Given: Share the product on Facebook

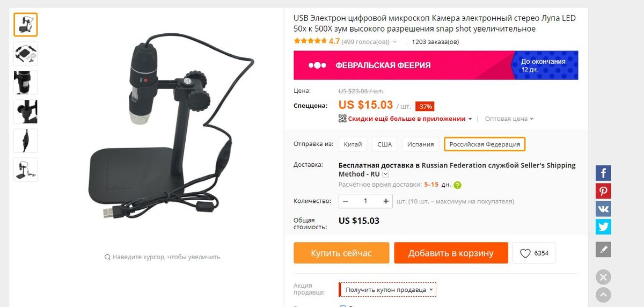Looking at the screenshot, I should (603, 173).
